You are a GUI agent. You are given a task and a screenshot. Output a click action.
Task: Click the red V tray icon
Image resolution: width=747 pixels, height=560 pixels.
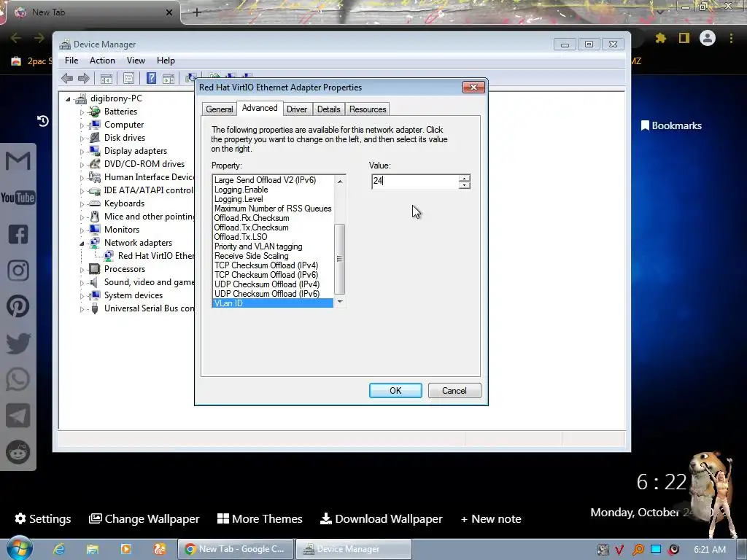619,550
